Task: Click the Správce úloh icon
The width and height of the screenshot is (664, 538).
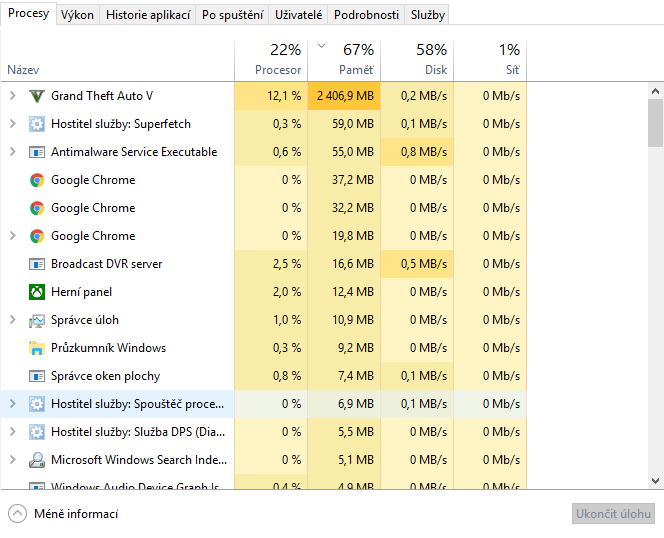Action: click(37, 321)
